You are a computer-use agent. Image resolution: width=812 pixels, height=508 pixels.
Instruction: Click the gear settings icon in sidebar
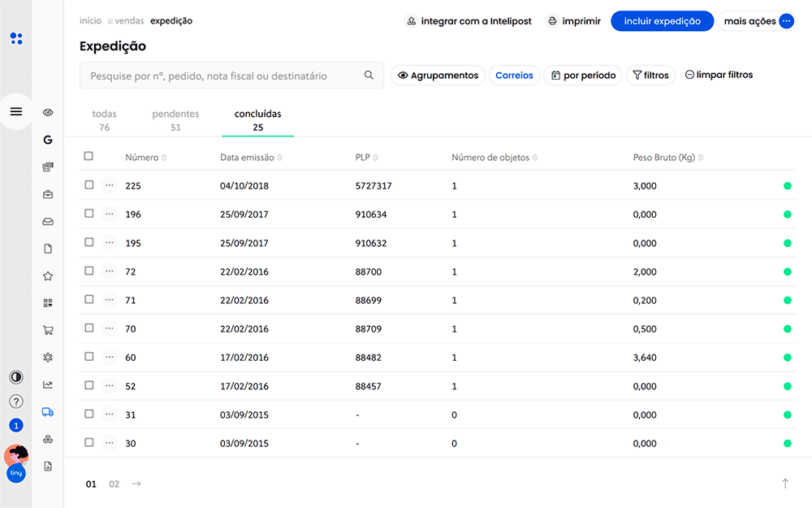(48, 358)
